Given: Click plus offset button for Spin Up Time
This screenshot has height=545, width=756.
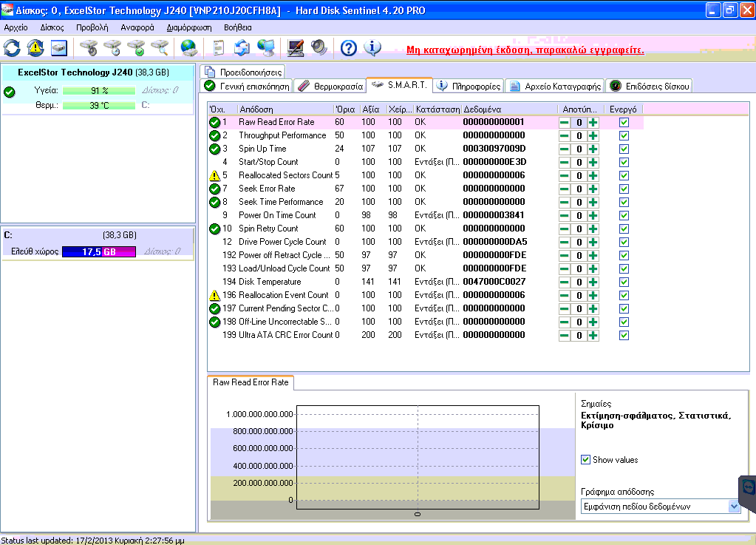Looking at the screenshot, I should coord(593,149).
